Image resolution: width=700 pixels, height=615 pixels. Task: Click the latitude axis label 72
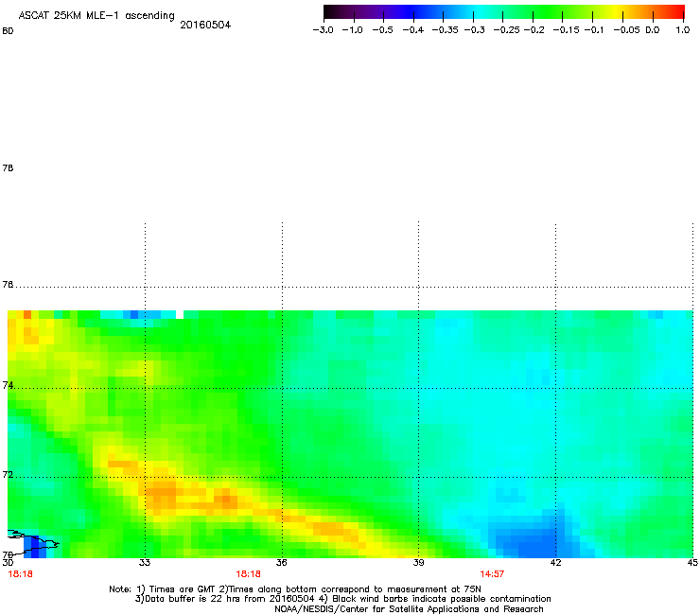pyautogui.click(x=8, y=474)
